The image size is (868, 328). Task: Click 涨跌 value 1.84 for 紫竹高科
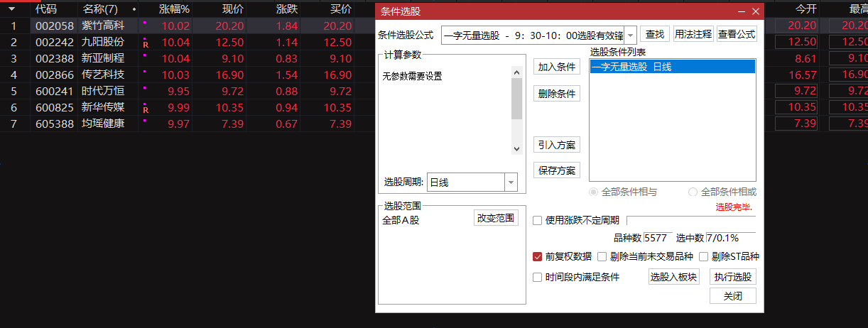(x=286, y=26)
